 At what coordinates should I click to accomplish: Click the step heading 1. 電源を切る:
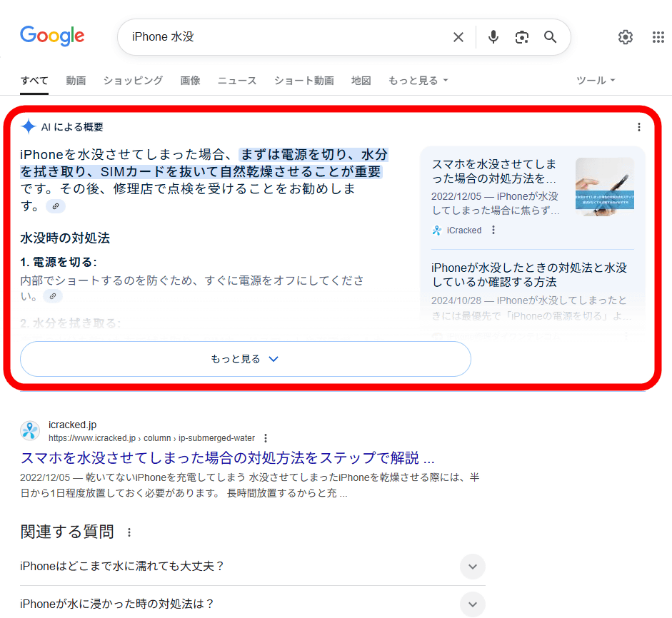[59, 262]
